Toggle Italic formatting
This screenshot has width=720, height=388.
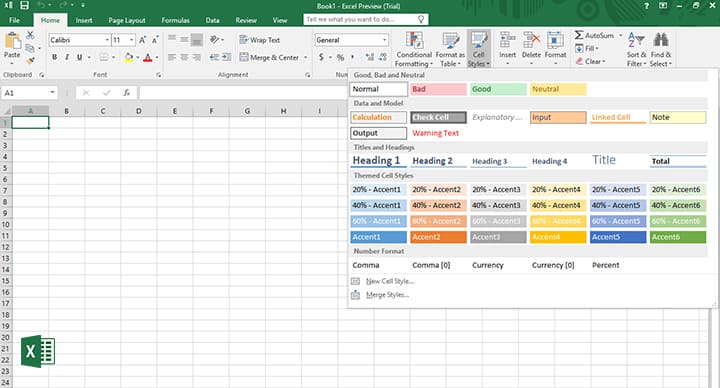67,57
